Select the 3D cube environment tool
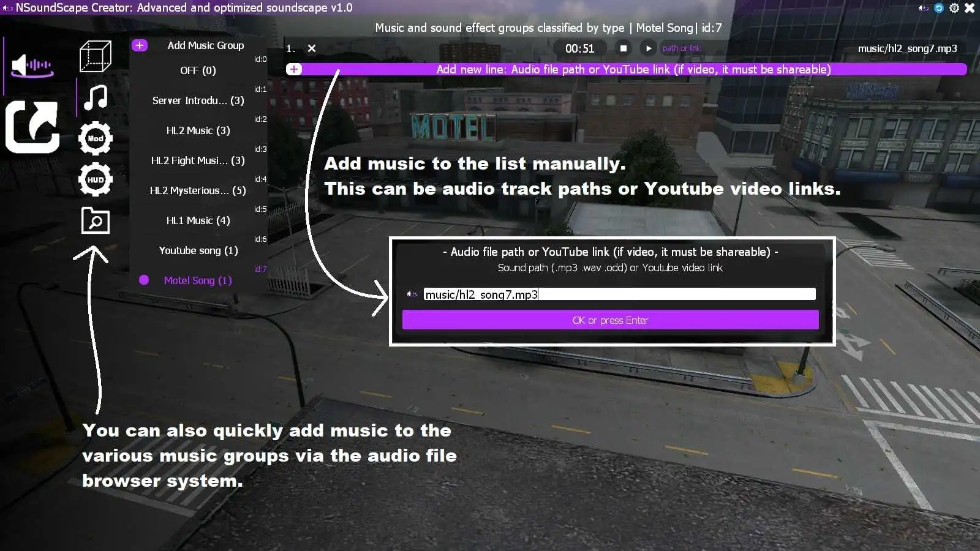This screenshot has width=980, height=551. 96,55
